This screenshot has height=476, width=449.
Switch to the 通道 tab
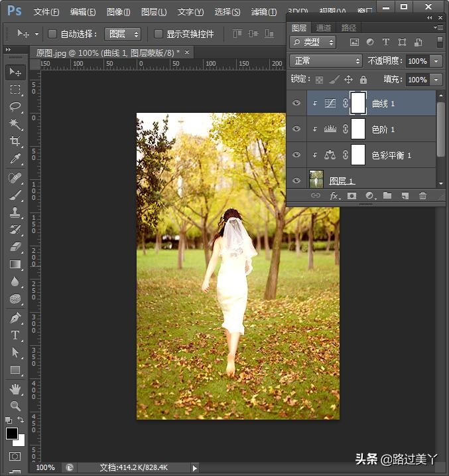tap(324, 28)
